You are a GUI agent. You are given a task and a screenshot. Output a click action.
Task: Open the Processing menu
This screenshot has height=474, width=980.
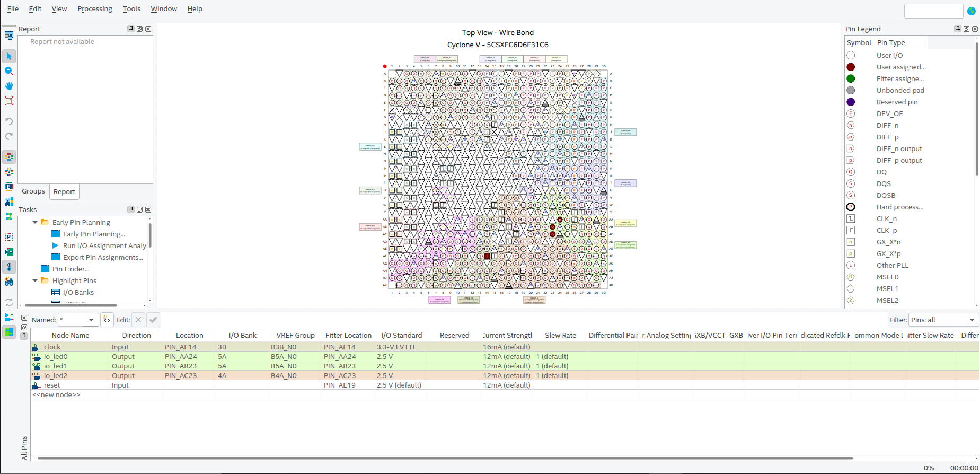tap(95, 9)
